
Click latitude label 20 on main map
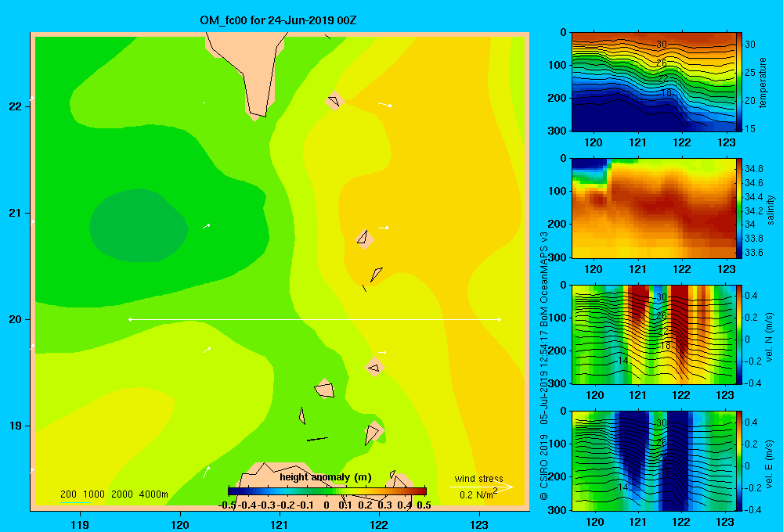15,319
